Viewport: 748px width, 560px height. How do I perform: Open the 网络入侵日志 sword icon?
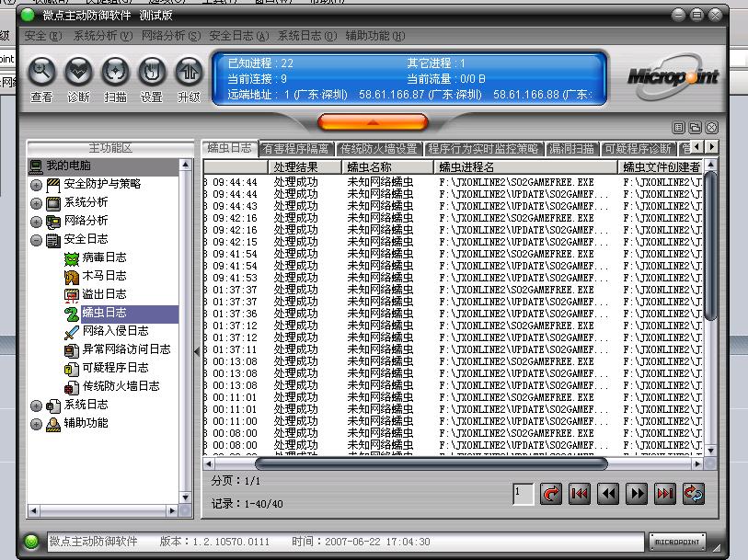pyautogui.click(x=72, y=332)
